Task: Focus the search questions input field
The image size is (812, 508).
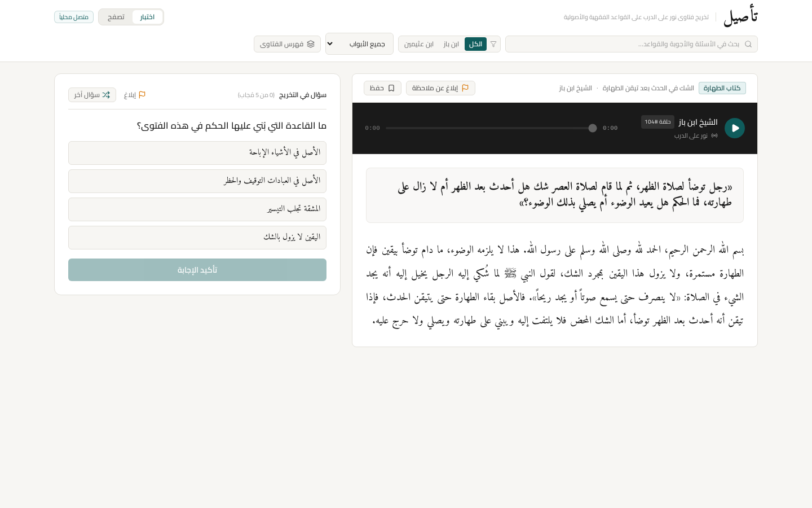Action: coord(632,44)
